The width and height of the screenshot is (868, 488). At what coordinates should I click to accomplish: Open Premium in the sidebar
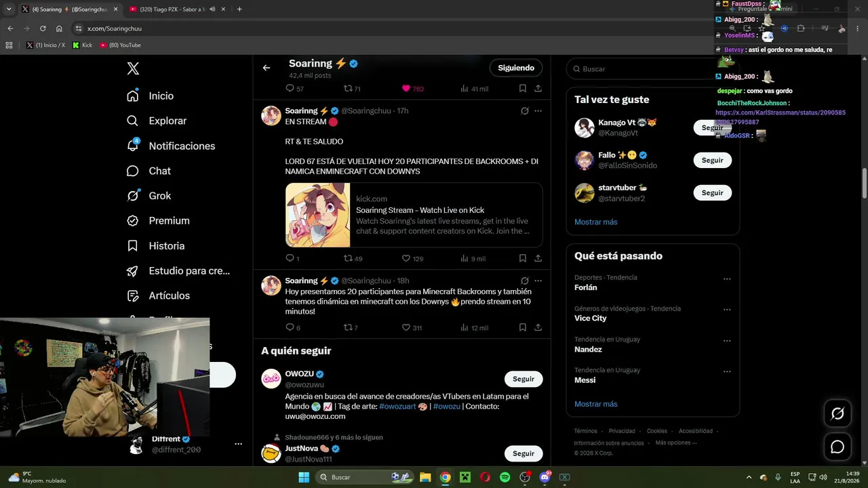point(158,221)
